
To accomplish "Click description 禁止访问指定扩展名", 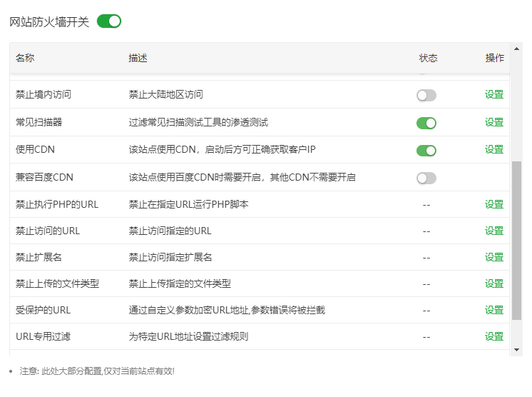I will pos(170,258).
